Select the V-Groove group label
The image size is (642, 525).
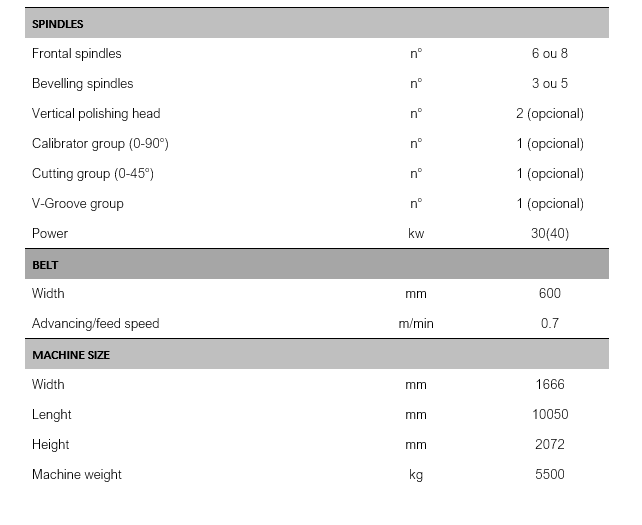(78, 204)
